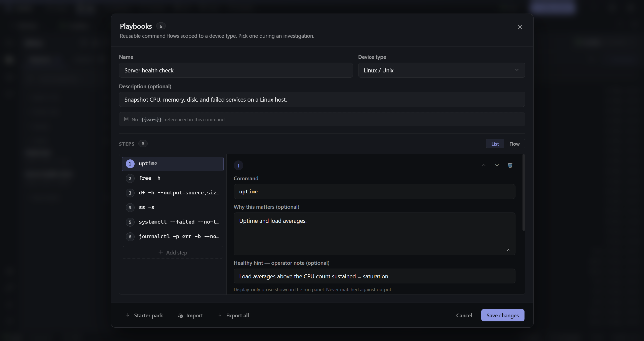Switch to List view
Screen dimensions: 644x341
495,144
